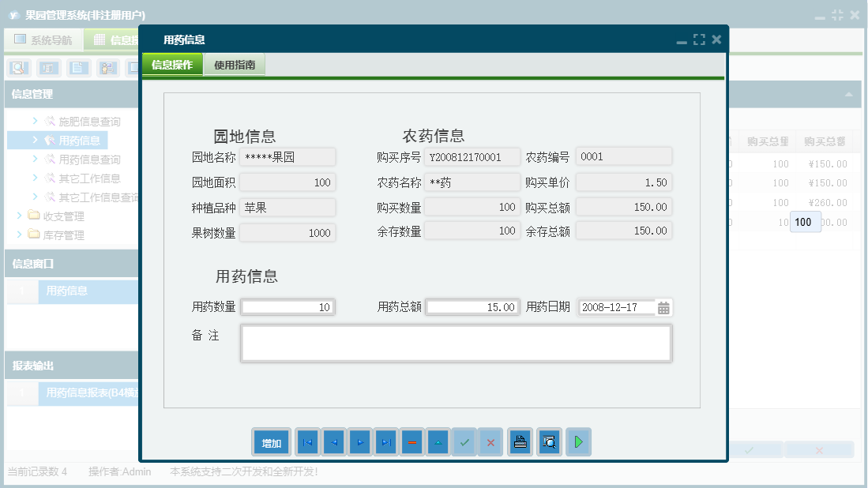Jump to the first record with navigation arrow
The height and width of the screenshot is (488, 868).
pos(307,442)
